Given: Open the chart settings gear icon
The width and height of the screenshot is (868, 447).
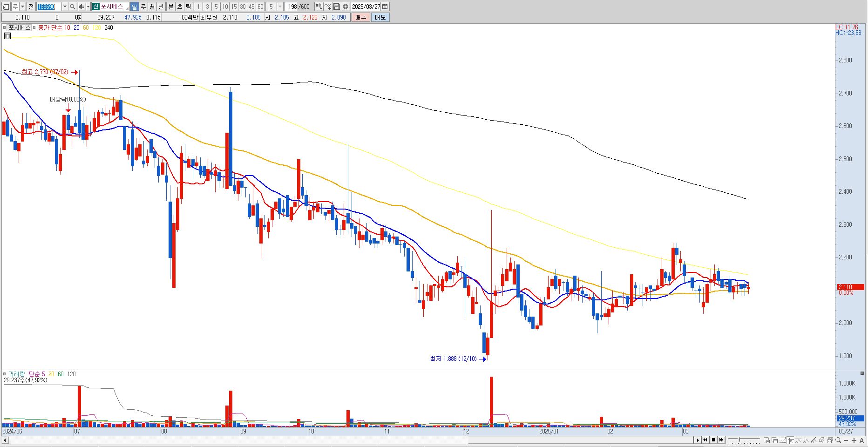Looking at the screenshot, I should click(x=346, y=7).
